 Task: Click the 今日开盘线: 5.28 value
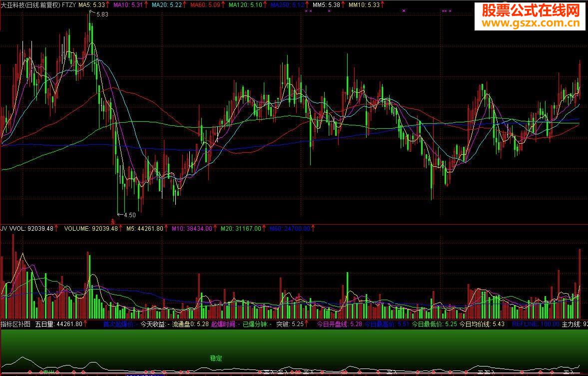pyautogui.click(x=340, y=324)
